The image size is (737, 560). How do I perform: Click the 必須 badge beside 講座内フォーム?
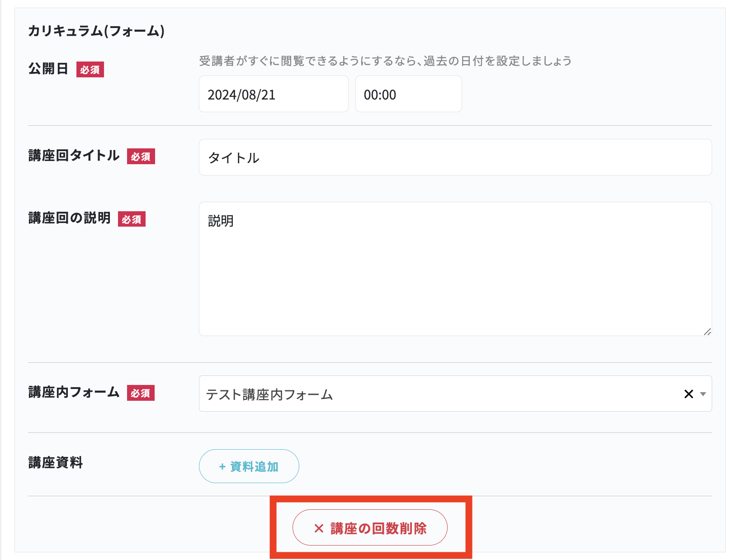(x=141, y=393)
